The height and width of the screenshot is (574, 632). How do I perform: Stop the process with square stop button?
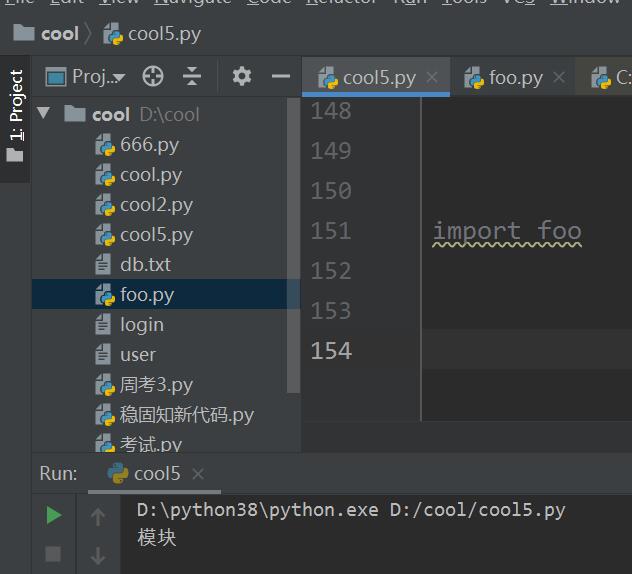53,554
